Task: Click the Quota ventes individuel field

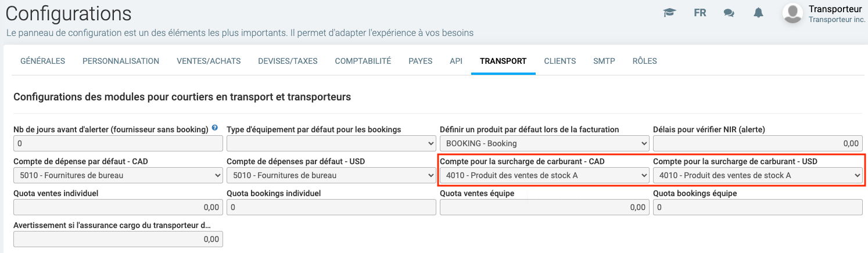Action: [x=118, y=207]
